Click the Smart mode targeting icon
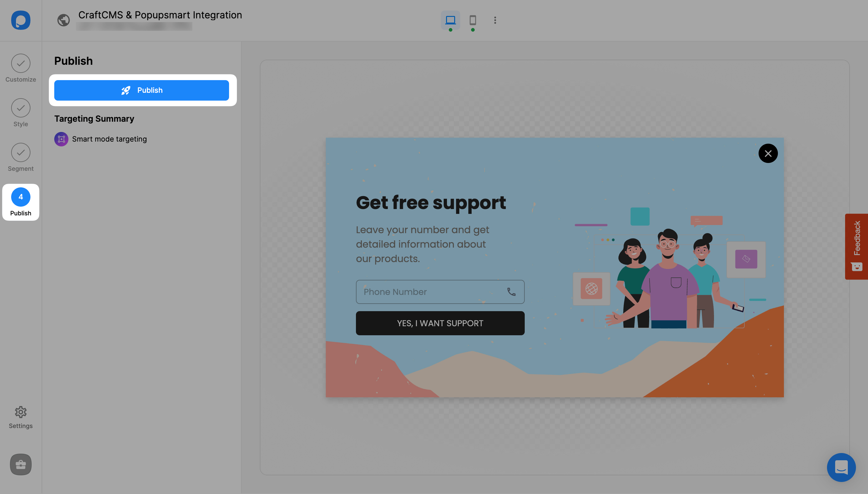868x494 pixels. point(61,139)
